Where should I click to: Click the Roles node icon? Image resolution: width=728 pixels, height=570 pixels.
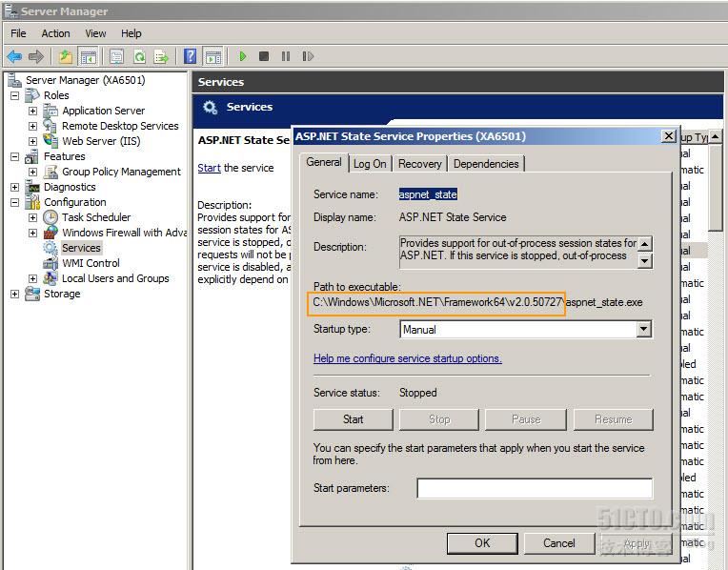[32, 94]
